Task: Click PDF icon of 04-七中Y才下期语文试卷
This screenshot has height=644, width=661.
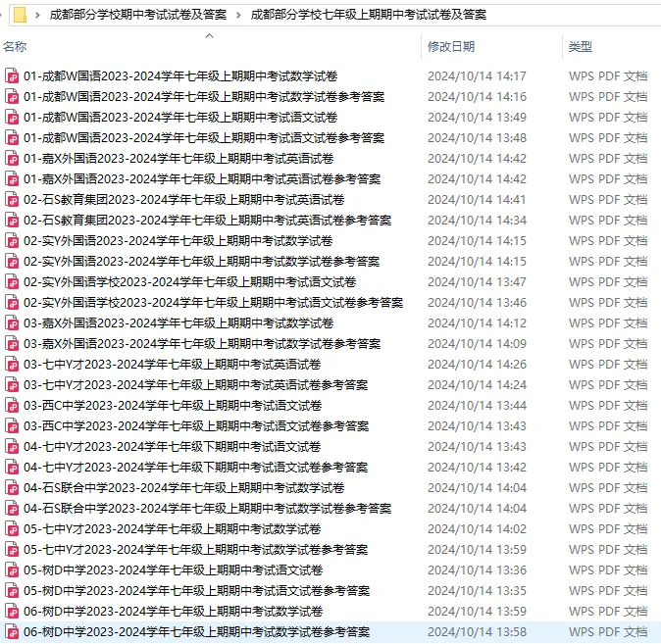Action: [12, 447]
